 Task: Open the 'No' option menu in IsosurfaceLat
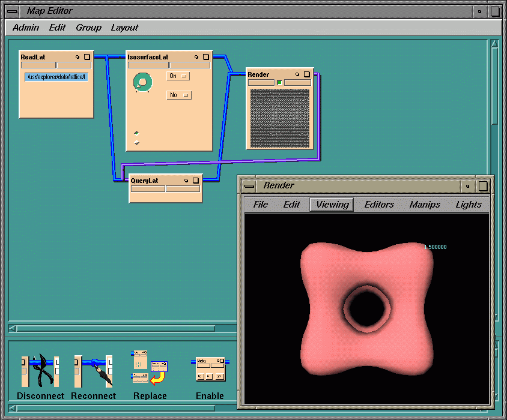coord(178,95)
